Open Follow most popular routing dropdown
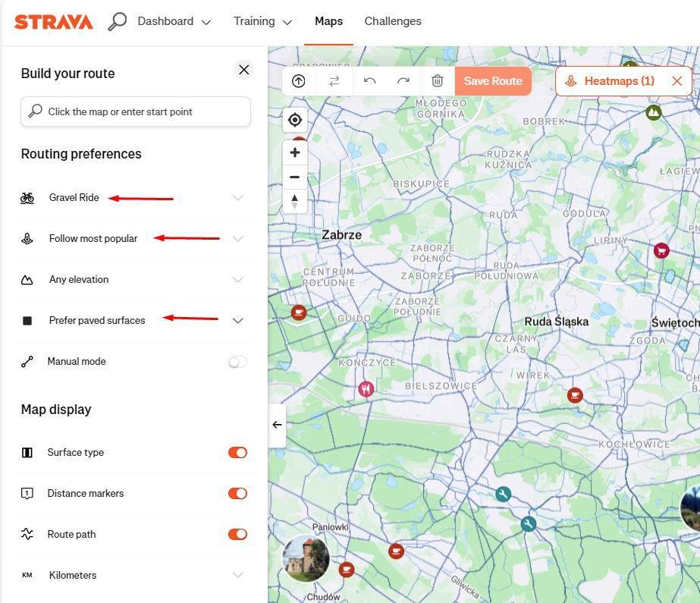Image resolution: width=700 pixels, height=603 pixels. pyautogui.click(x=237, y=239)
